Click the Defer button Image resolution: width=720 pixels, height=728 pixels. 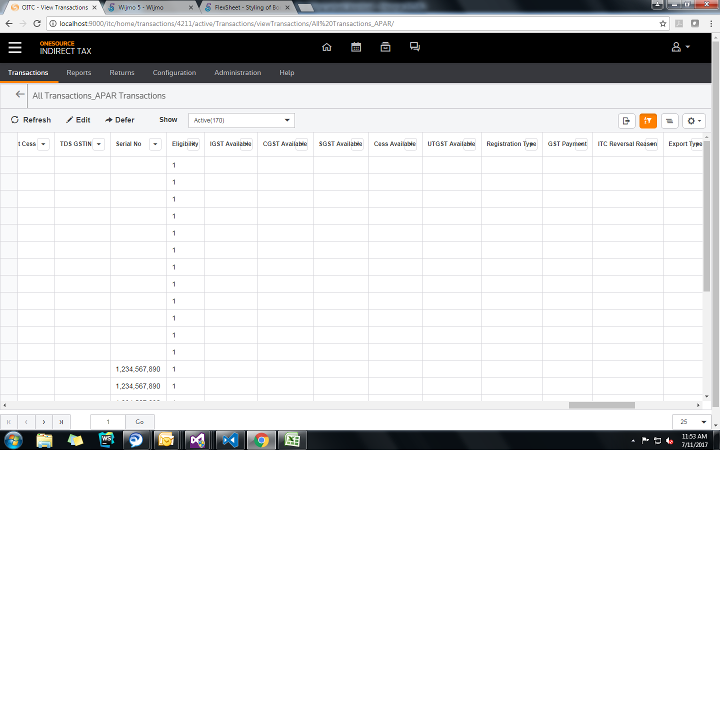point(119,119)
